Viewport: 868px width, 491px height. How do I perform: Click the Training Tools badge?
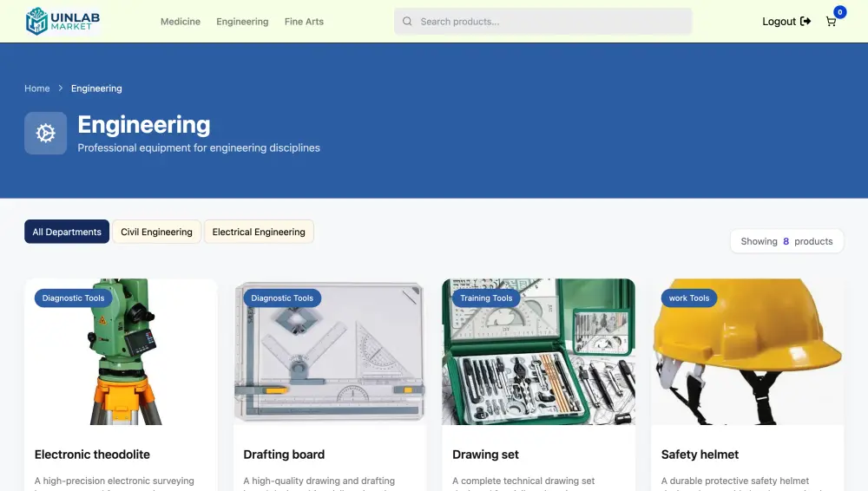click(x=486, y=298)
